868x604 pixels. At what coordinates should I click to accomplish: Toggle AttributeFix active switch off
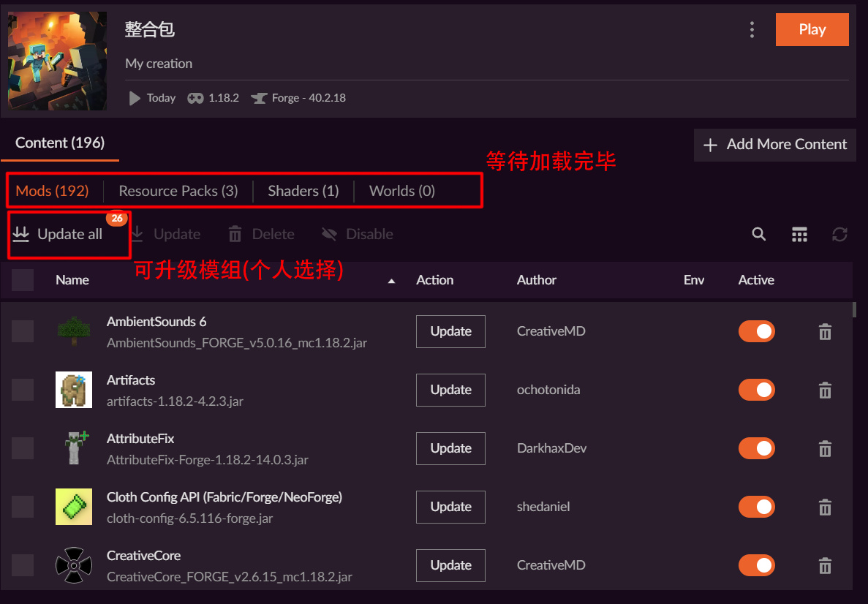click(756, 448)
